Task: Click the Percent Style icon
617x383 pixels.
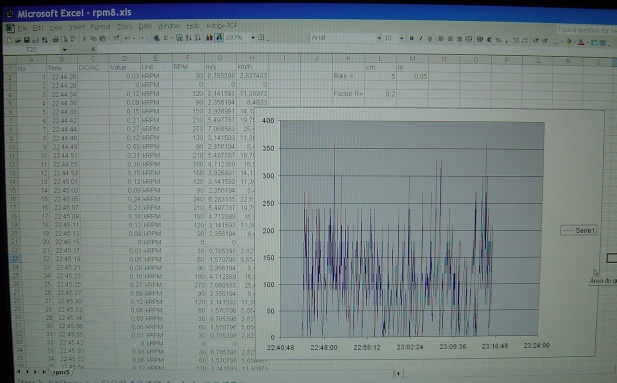Action: point(498,40)
